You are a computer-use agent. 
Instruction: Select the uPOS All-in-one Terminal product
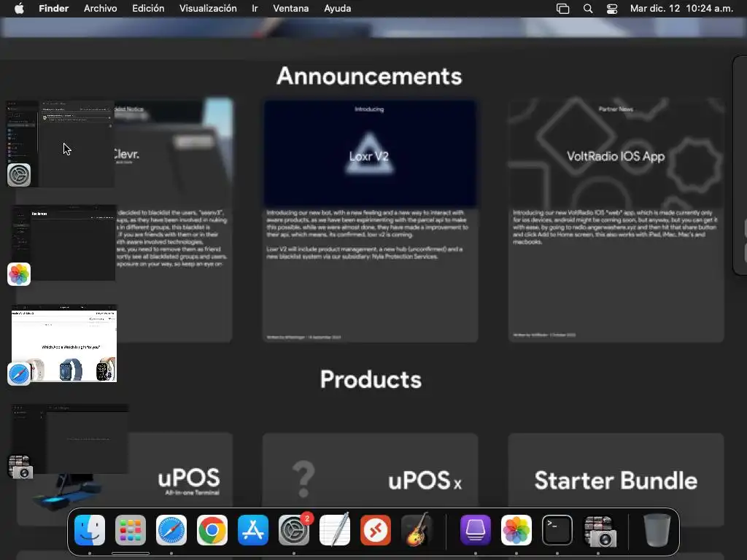click(125, 478)
